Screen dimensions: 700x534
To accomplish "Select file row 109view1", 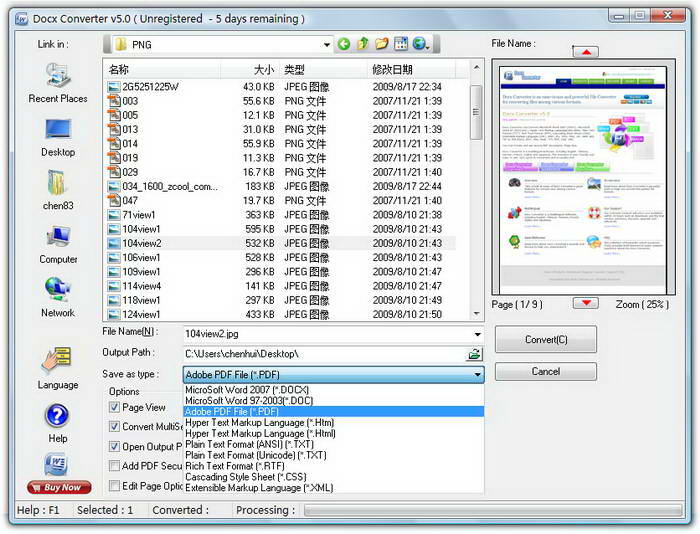I will [281, 272].
